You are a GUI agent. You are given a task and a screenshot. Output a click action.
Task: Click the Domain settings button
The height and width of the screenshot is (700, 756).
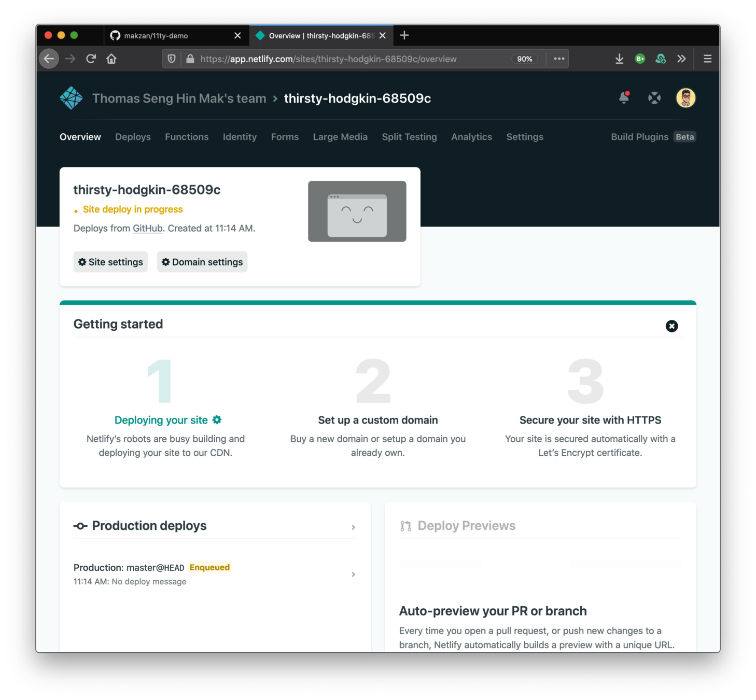202,262
